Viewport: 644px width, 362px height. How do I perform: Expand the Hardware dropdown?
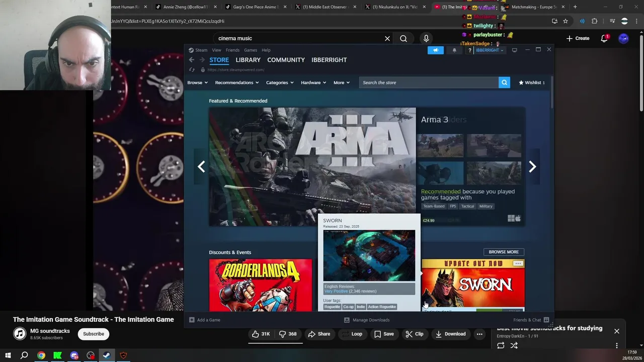(x=313, y=82)
